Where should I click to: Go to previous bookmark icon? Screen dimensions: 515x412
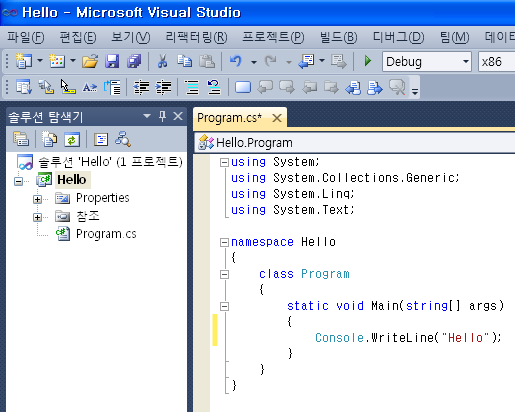(265, 88)
